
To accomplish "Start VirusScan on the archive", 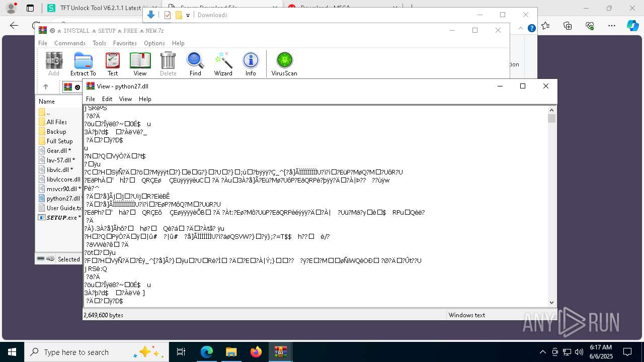I will tap(284, 64).
